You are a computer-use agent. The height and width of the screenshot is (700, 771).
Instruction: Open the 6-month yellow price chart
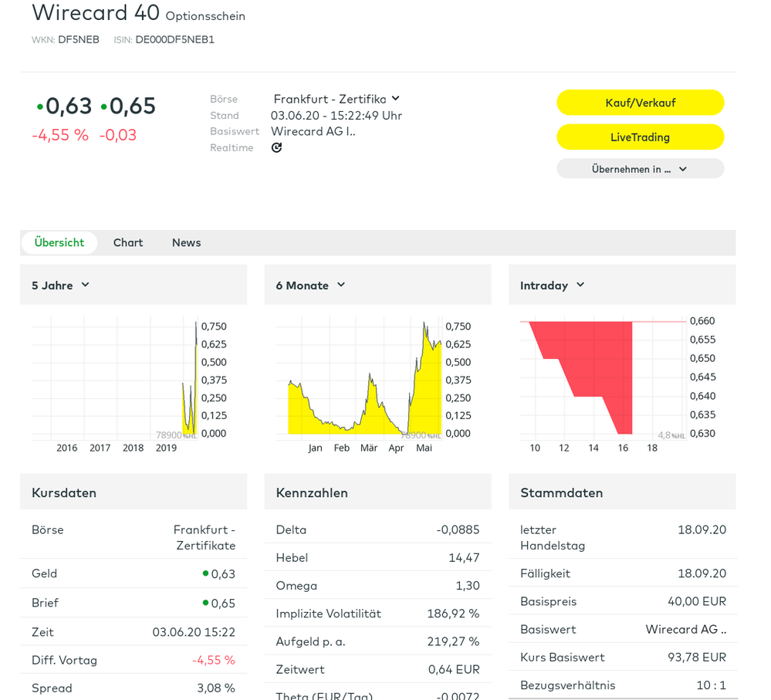pos(363,378)
